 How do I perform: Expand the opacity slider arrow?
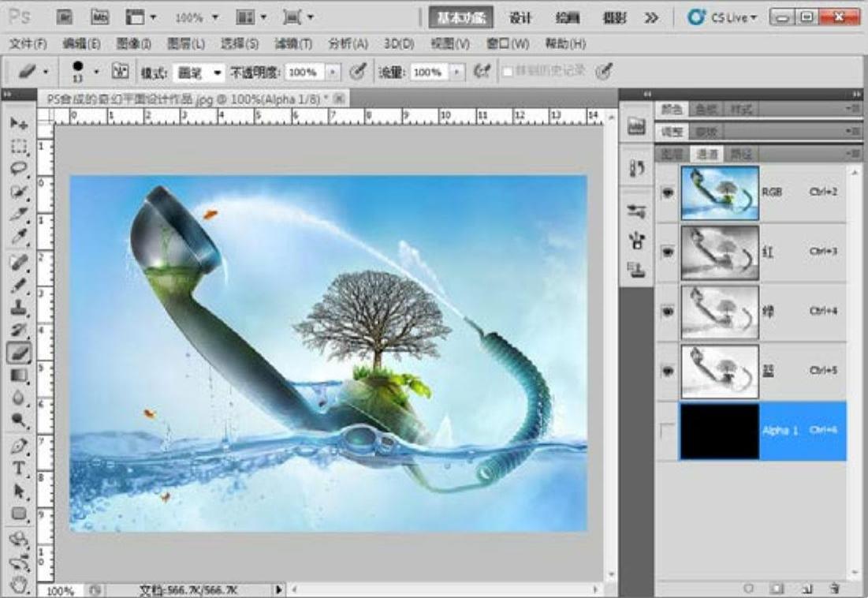[333, 73]
